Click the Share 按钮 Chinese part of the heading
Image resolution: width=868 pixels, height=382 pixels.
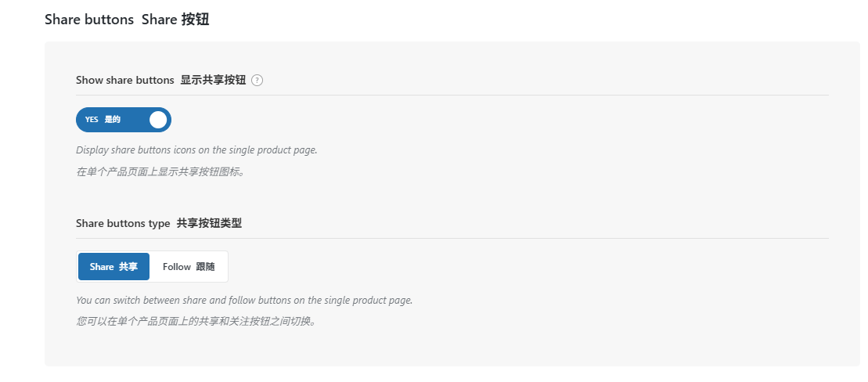175,20
